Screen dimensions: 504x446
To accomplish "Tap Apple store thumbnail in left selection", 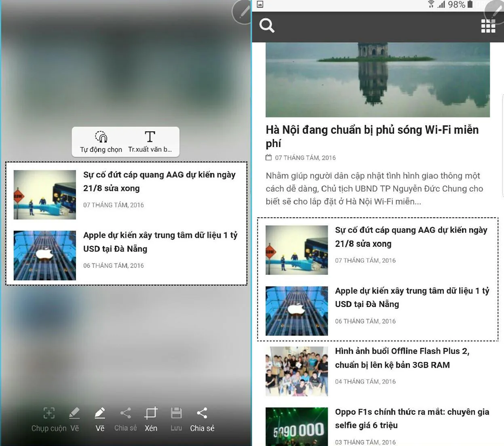I will point(45,255).
